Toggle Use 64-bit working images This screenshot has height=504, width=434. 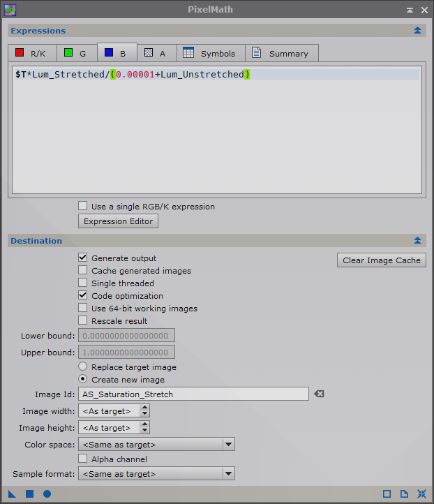(x=83, y=309)
